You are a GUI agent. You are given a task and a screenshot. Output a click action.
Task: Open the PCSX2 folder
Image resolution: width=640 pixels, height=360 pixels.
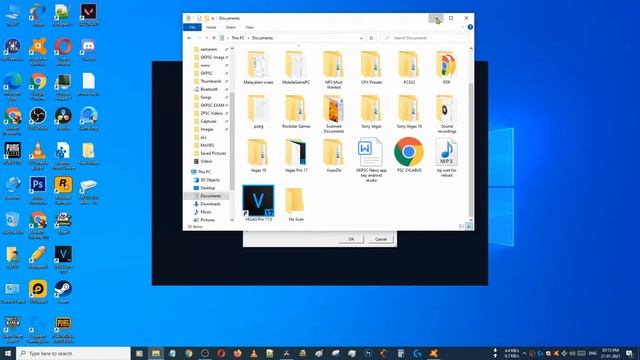coord(409,68)
